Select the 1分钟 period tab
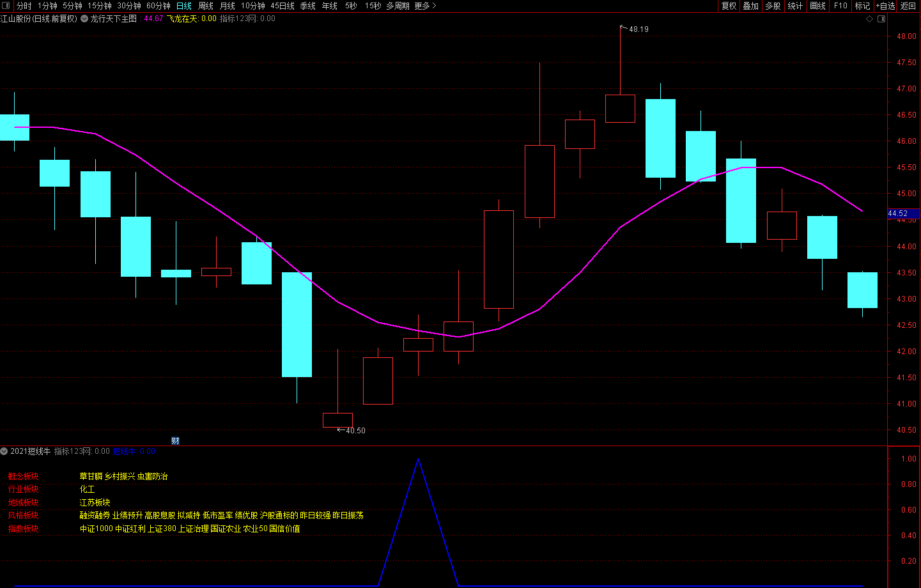Screen dimensions: 921x588 47,6
